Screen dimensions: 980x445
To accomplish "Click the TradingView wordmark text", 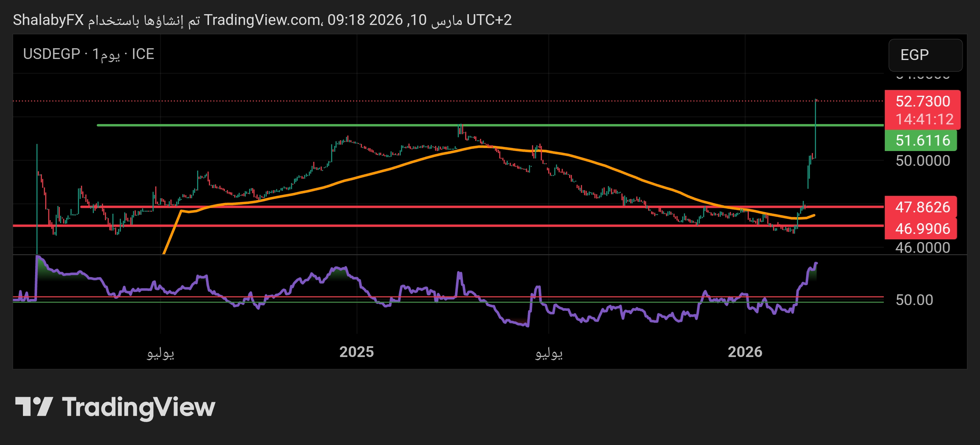I will tap(138, 407).
